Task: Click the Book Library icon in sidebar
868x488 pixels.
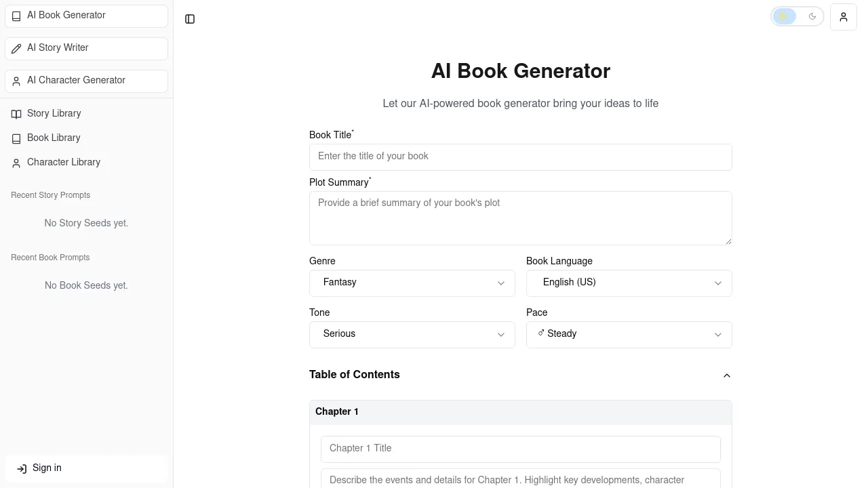Action: click(x=16, y=138)
